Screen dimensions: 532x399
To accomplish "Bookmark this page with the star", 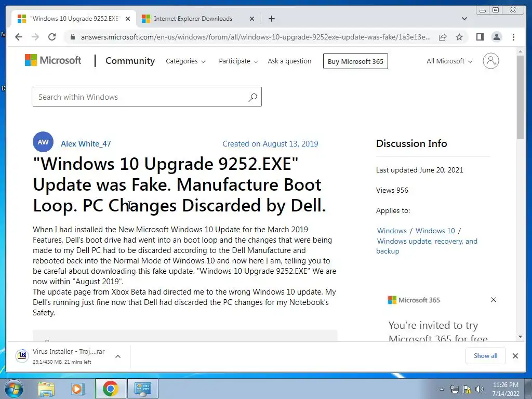I will 459,37.
